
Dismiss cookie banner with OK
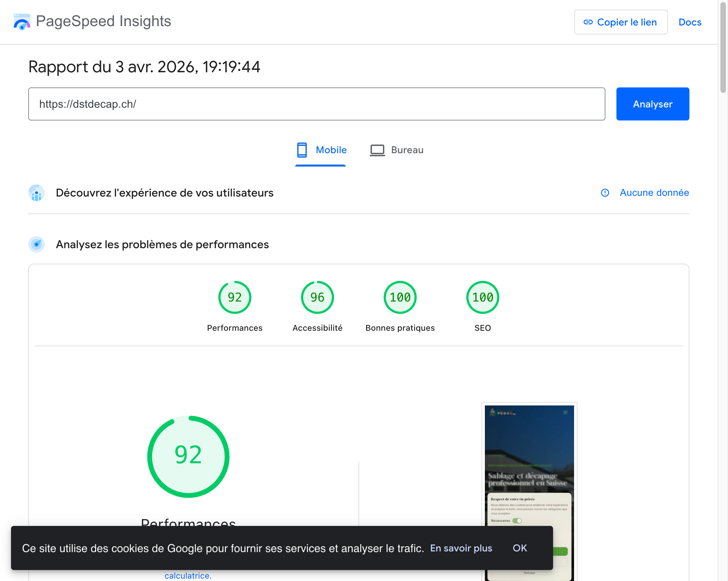pos(520,548)
